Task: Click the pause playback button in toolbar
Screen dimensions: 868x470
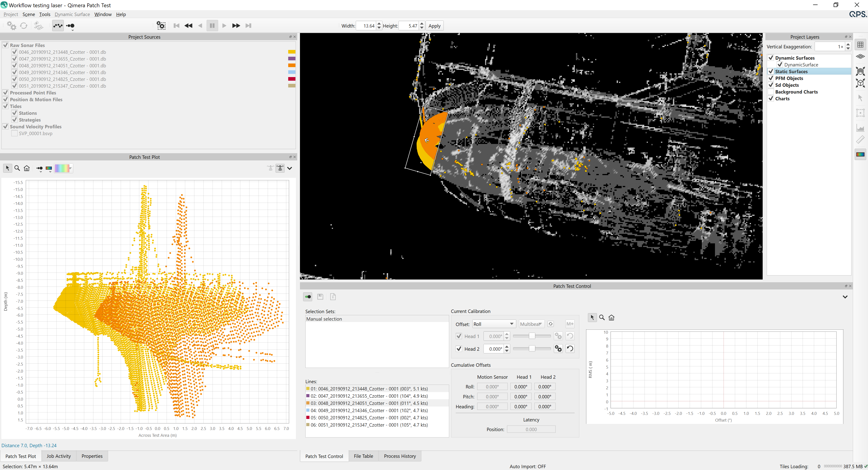Action: 212,26
